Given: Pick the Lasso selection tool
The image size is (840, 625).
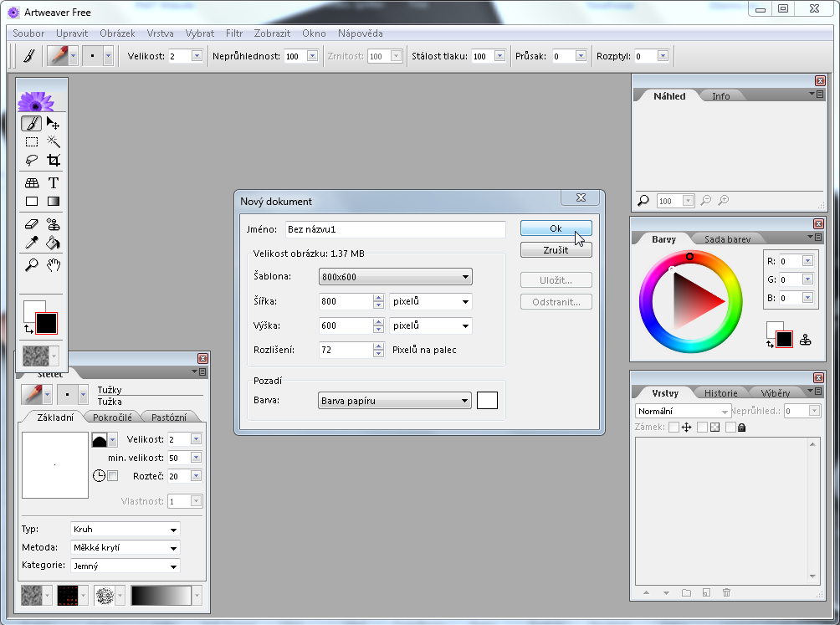Looking at the screenshot, I should (32, 160).
